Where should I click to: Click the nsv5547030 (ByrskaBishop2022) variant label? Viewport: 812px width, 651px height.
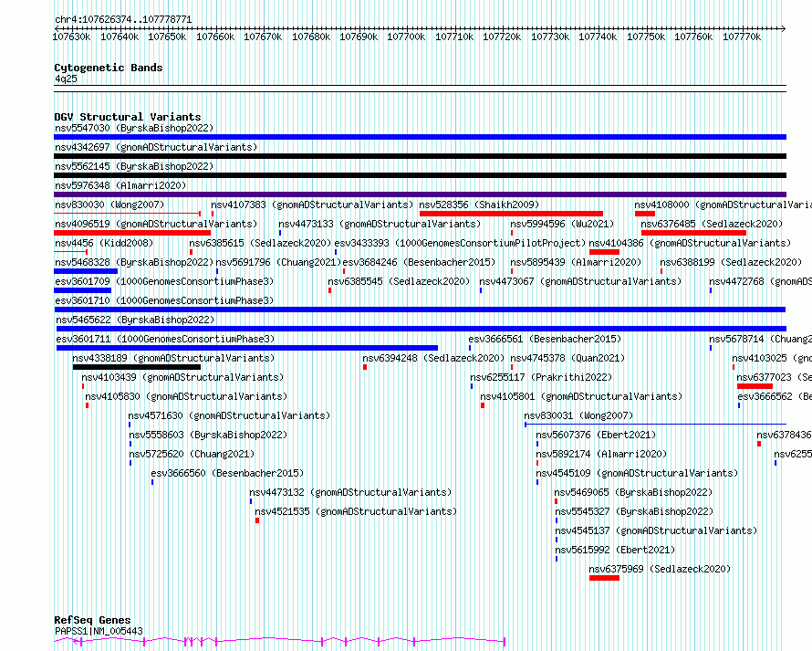tap(134, 128)
